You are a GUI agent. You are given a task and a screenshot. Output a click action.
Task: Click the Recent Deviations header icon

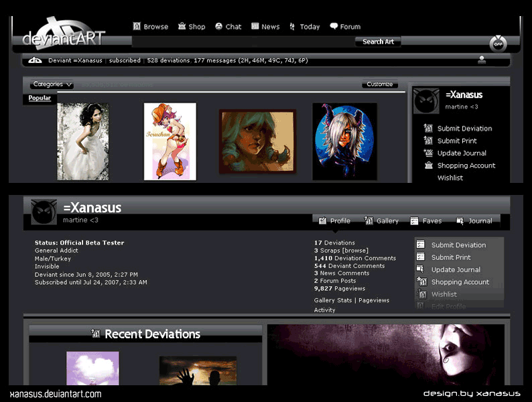[x=96, y=334]
